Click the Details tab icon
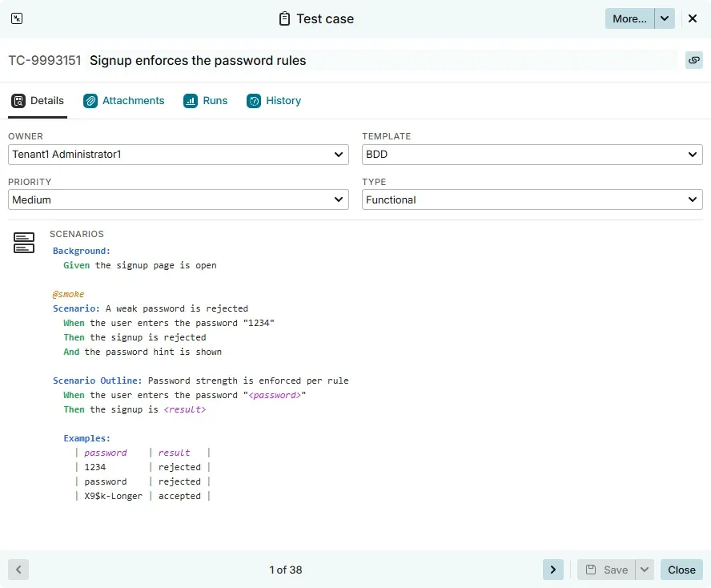 [x=18, y=101]
